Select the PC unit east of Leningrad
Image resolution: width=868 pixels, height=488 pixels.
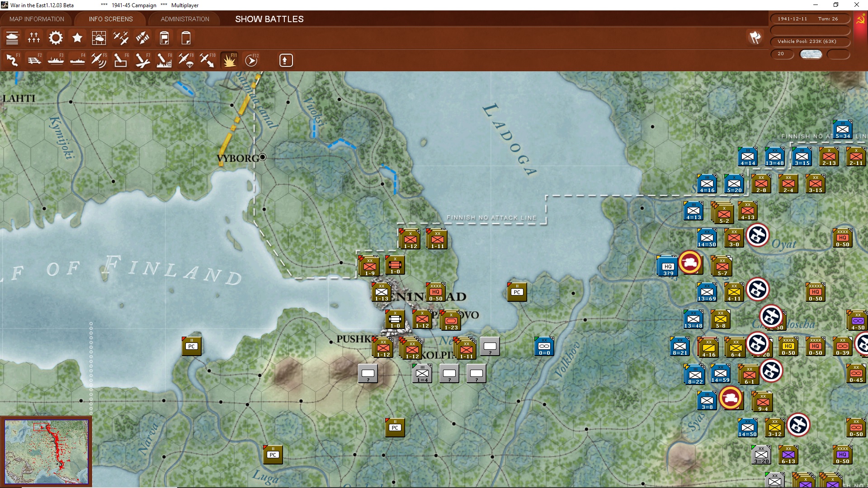tap(517, 292)
